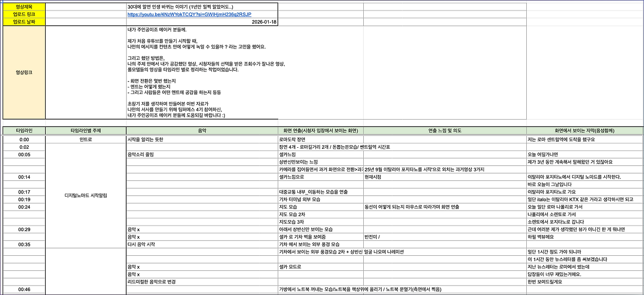This screenshot has width=644, height=295.
Task: Select the 답장들이 너무 재밌는거에요 cell
Action: point(585,274)
